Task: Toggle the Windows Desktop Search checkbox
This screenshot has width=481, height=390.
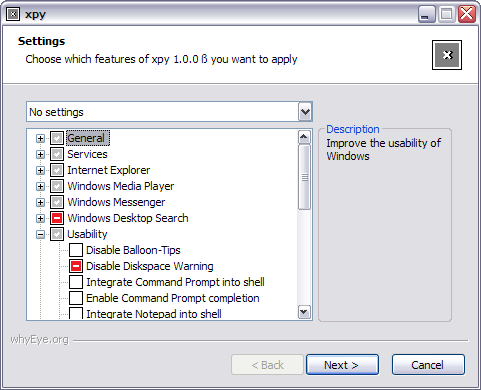Action: coord(57,218)
